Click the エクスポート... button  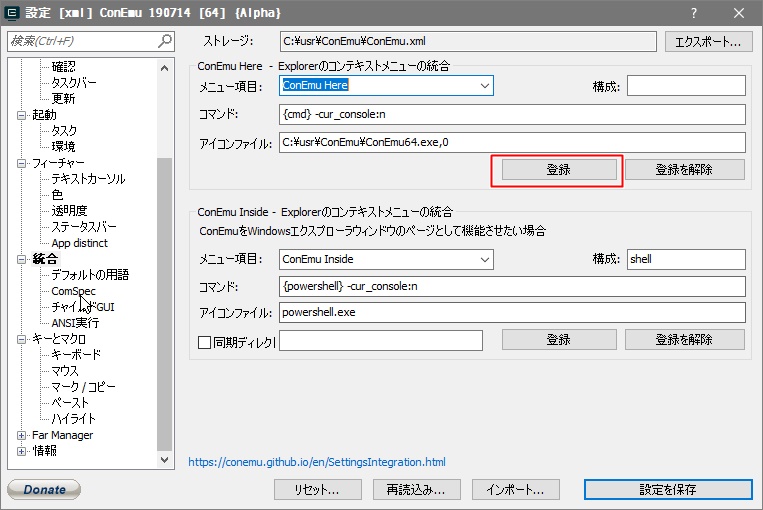[x=708, y=42]
